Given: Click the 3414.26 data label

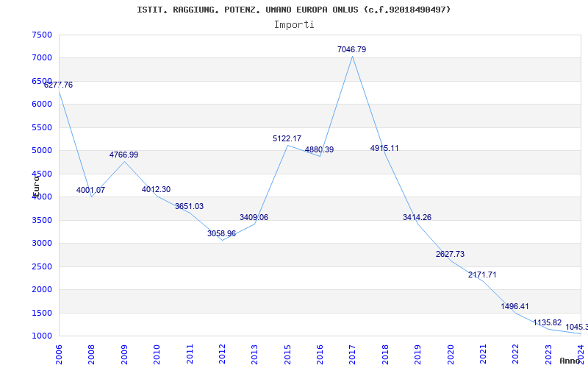Looking at the screenshot, I should [x=417, y=217].
